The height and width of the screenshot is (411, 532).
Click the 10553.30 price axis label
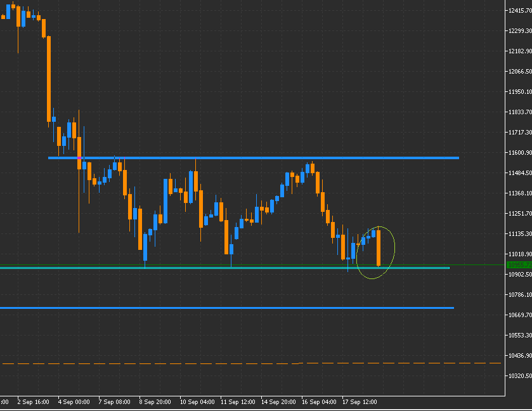pos(520,336)
